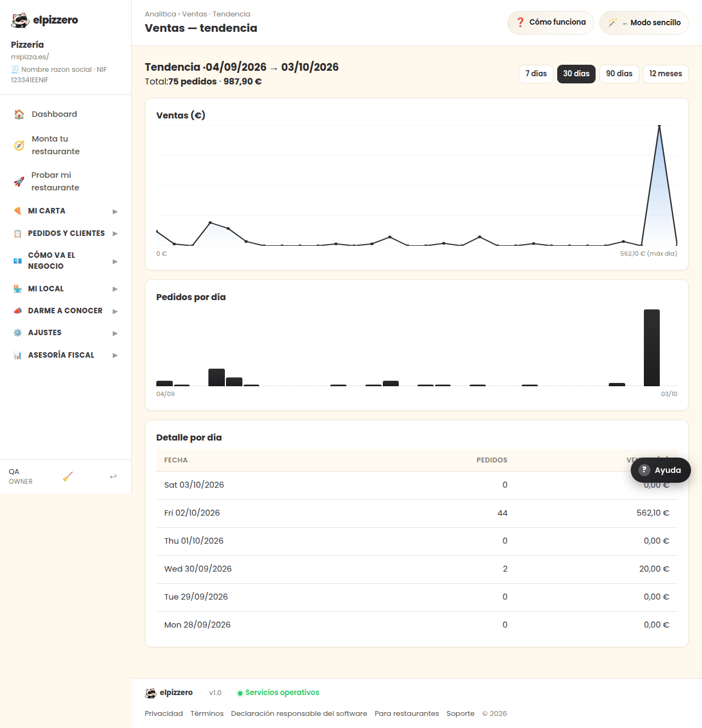Select the 30 días range

[576, 74]
